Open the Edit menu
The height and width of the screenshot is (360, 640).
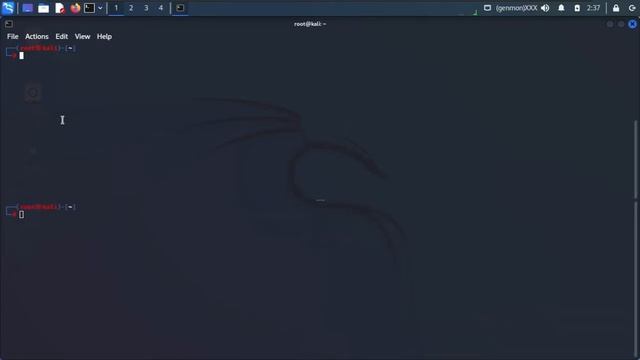62,36
